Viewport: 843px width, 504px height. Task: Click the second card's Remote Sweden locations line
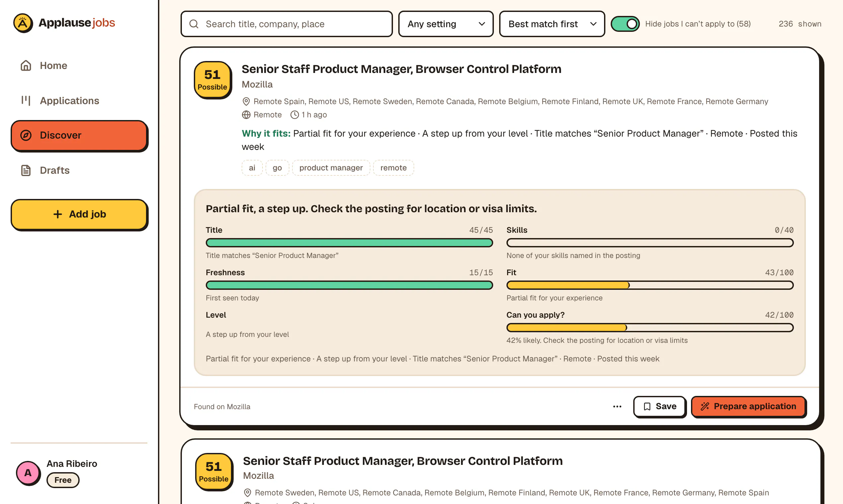[x=511, y=493]
